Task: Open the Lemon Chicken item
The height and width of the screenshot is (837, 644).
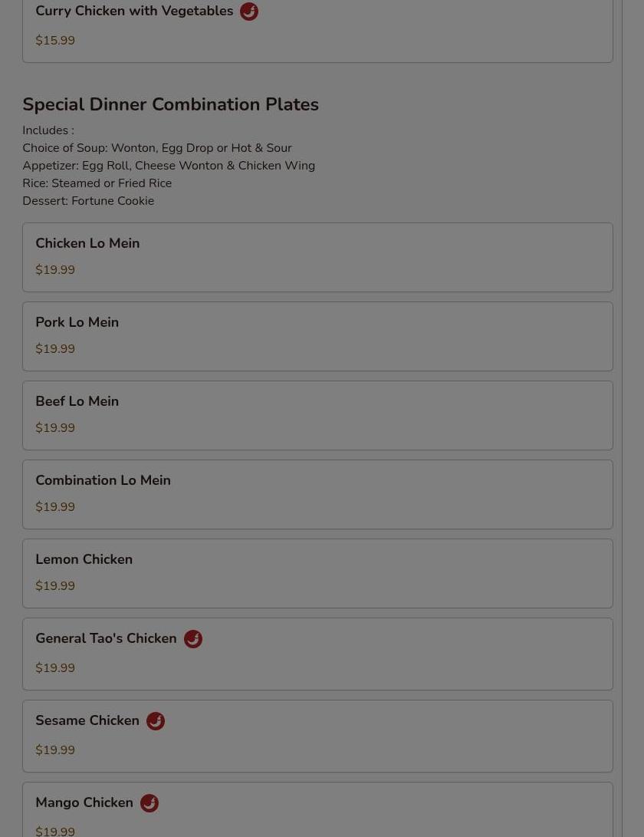Action: (x=317, y=573)
